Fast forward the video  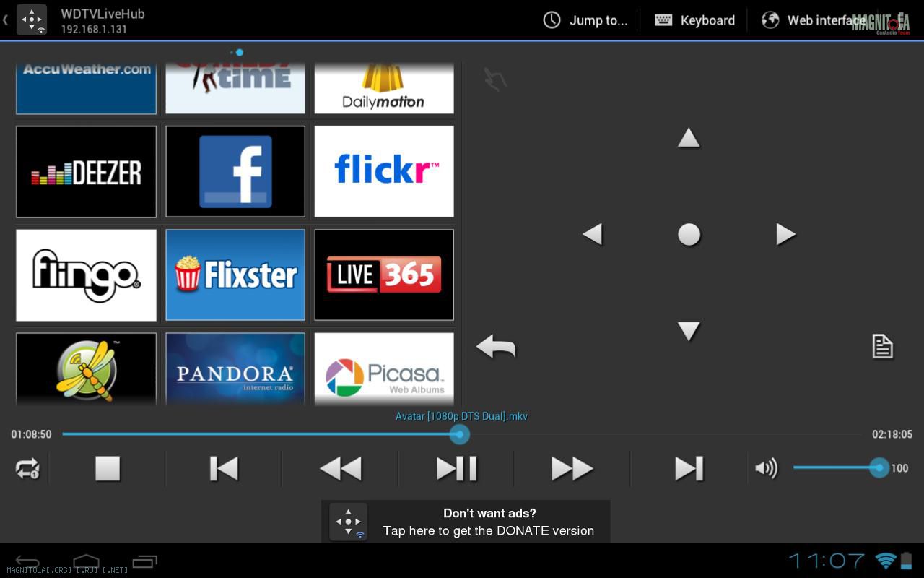point(572,468)
